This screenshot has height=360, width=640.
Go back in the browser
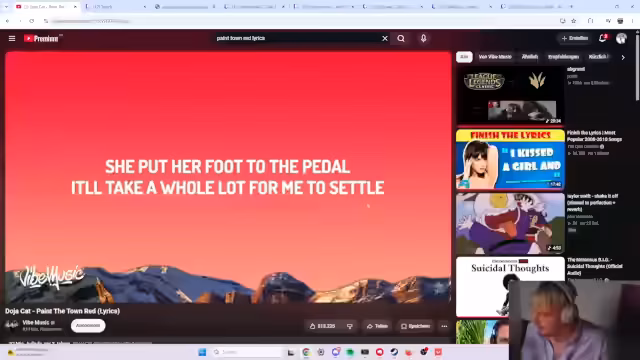7,21
